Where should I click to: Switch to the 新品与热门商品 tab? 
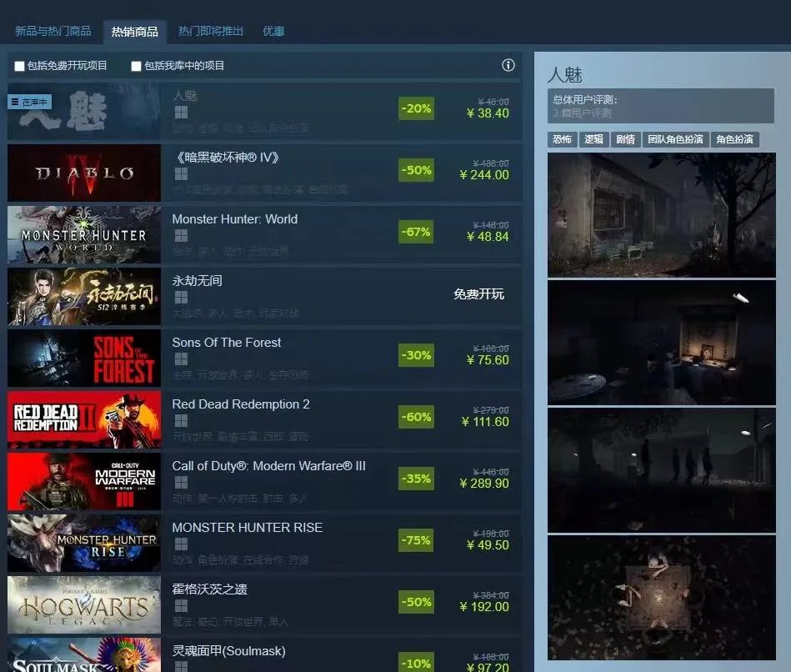(53, 31)
